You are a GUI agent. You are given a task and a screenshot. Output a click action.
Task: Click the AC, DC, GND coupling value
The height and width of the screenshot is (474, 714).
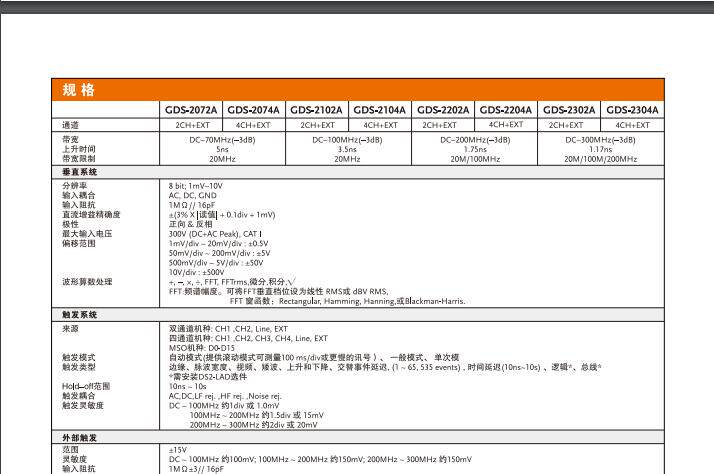[x=192, y=195]
